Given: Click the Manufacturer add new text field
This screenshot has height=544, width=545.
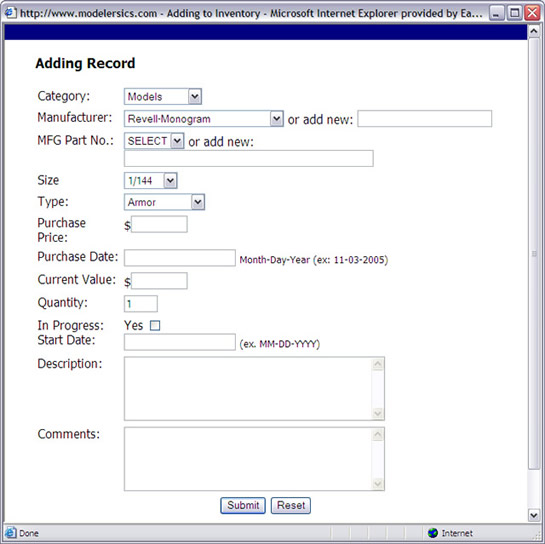Looking at the screenshot, I should pos(425,119).
